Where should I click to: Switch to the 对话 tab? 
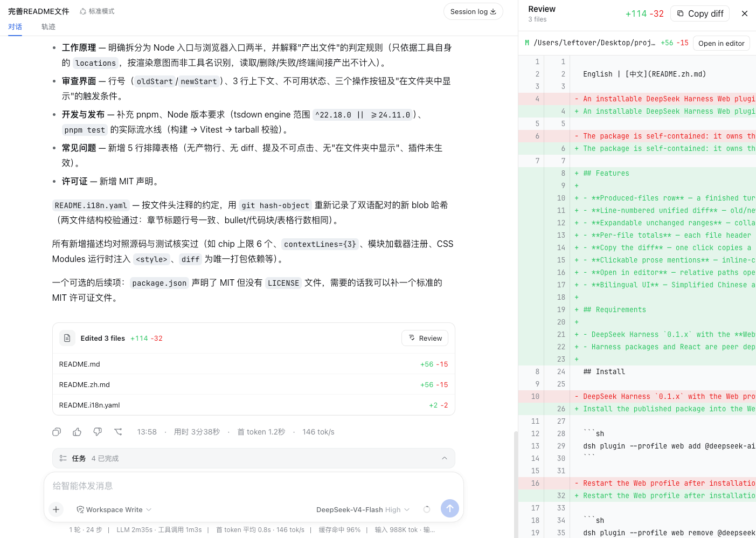[15, 26]
